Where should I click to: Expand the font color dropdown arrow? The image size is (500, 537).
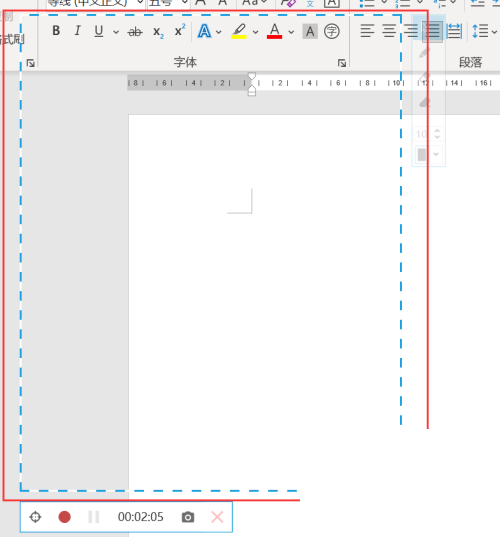pyautogui.click(x=291, y=32)
